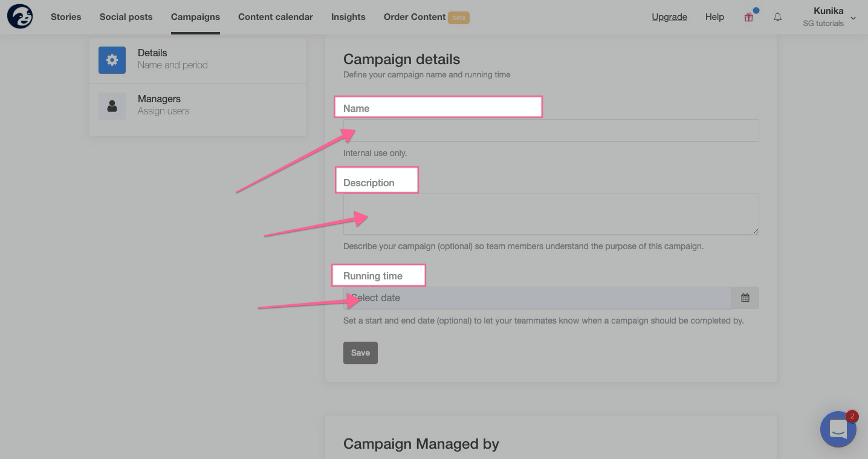The image size is (868, 459).
Task: Click the Managers person icon
Action: point(112,106)
